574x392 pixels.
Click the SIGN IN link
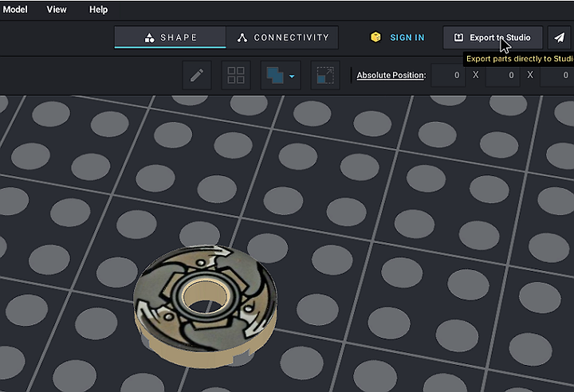[x=407, y=37]
